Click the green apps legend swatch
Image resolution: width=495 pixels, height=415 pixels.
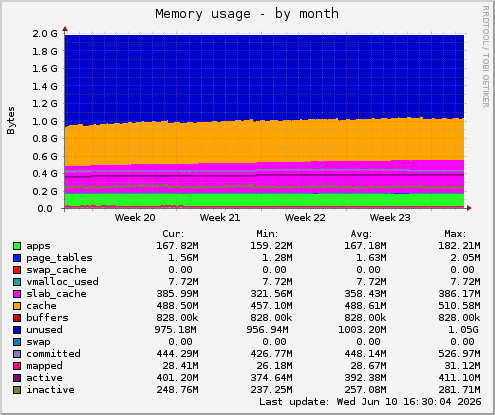click(17, 246)
